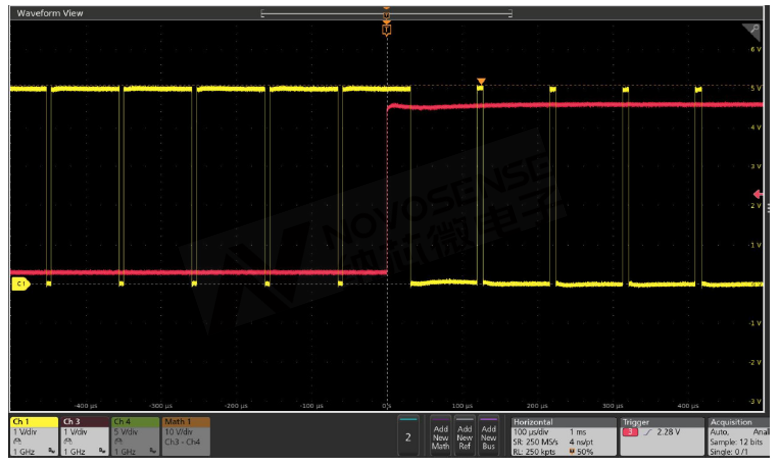Click the corner fold icon in waveform view

tap(754, 29)
